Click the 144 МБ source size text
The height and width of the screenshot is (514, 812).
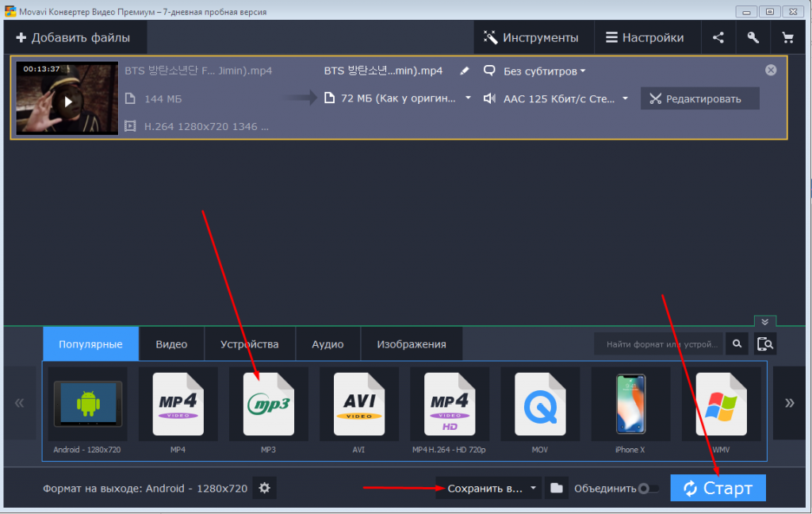click(x=163, y=98)
